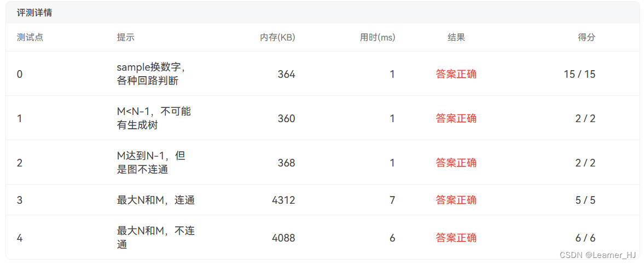
Task: Click the 最大N和M，连通 hint
Action: pos(155,200)
